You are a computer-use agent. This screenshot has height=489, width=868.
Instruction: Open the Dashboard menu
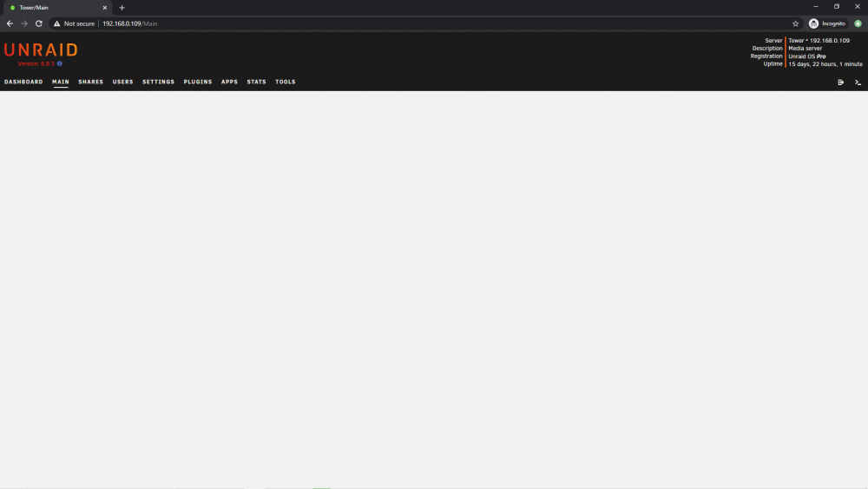(23, 82)
